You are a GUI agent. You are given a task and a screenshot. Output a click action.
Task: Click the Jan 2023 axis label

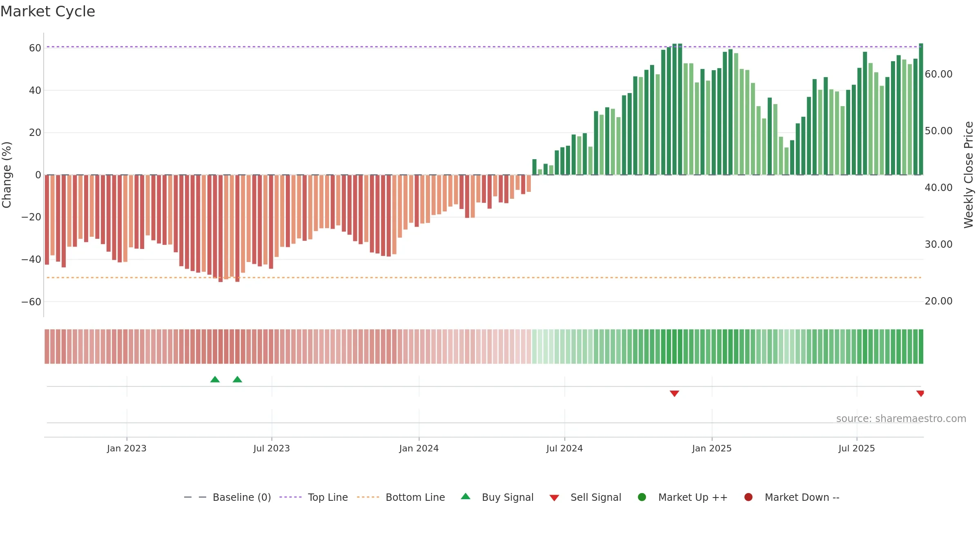pyautogui.click(x=127, y=448)
